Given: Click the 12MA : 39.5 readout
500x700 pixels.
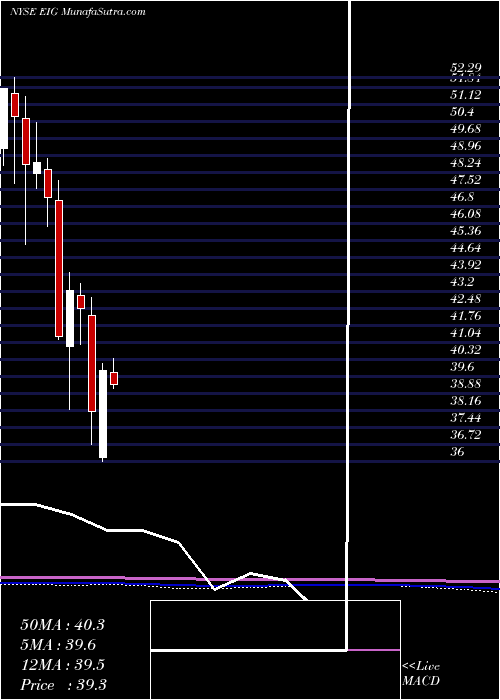Looking at the screenshot, I should click(62, 664).
